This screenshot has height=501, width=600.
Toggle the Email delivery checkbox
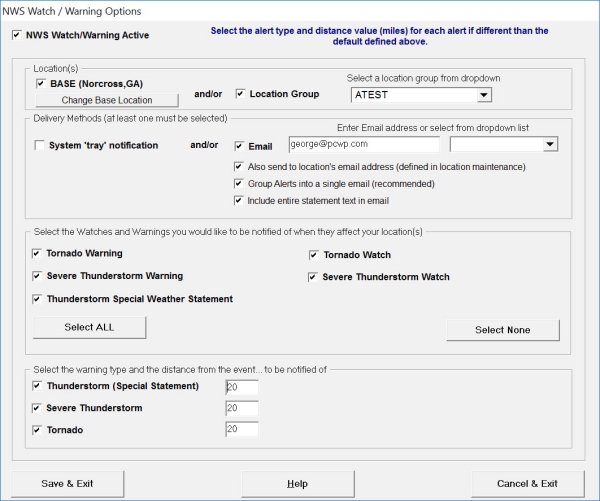pos(239,146)
